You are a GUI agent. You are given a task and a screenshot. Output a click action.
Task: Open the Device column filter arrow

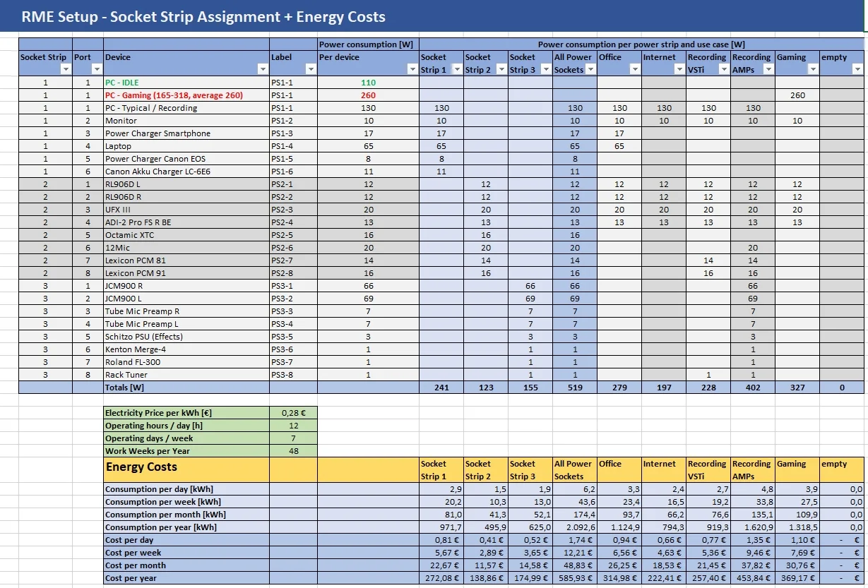click(263, 70)
